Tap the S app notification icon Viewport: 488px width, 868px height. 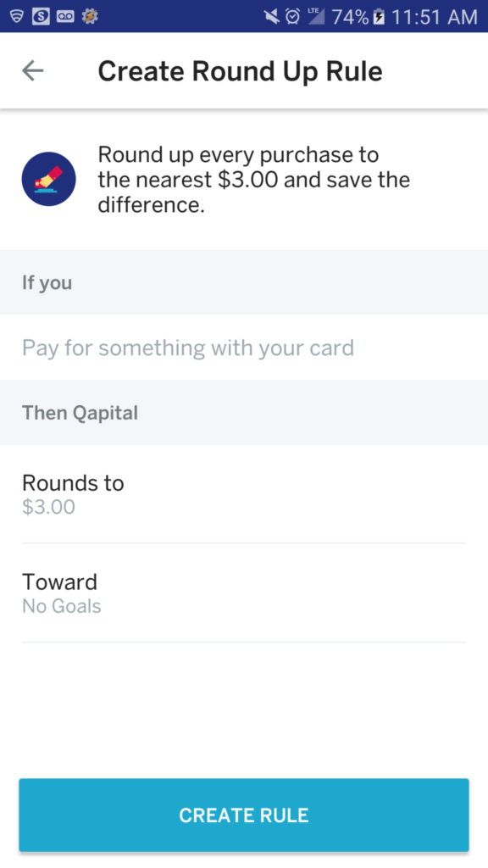[x=41, y=17]
